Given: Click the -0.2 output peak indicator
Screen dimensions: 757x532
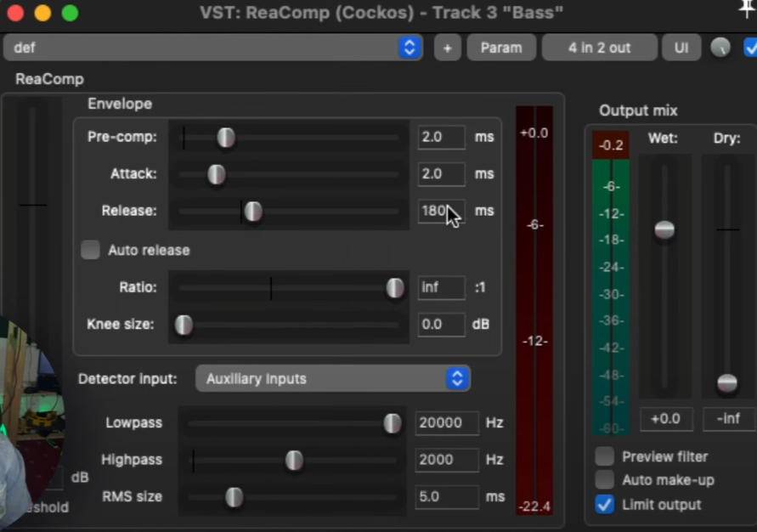Looking at the screenshot, I should (611, 145).
